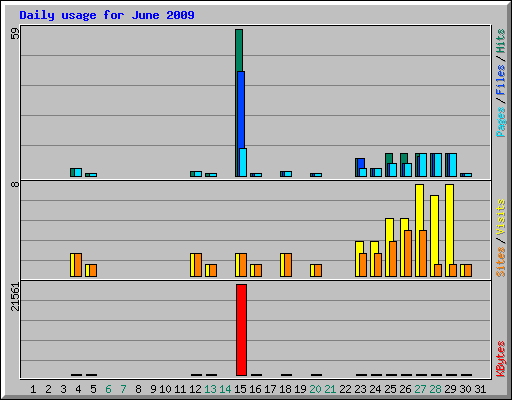Click the 'Pages' legend label
512x400 pixels.
pos(500,122)
